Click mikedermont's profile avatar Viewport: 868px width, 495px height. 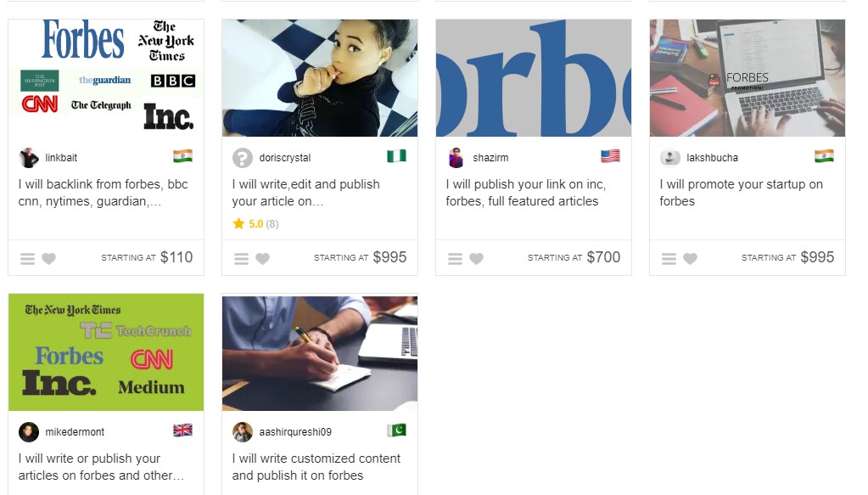pos(29,432)
